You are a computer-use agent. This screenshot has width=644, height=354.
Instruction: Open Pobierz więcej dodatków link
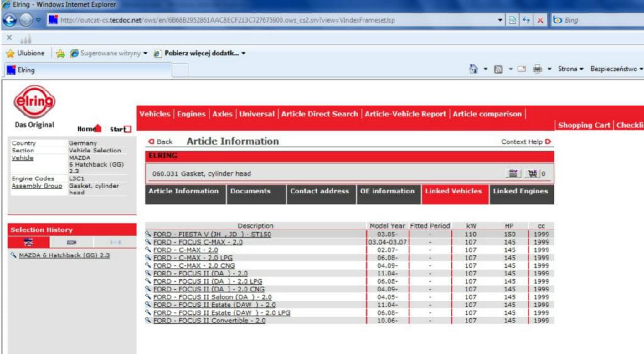click(199, 53)
